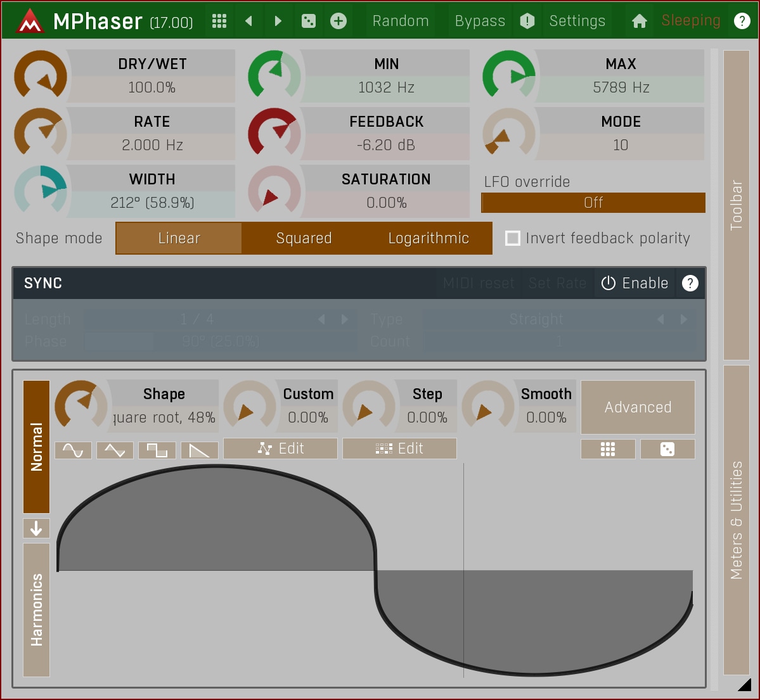Screen dimensions: 760x700
Task: Click the DRY/WET knob
Action: pos(41,76)
